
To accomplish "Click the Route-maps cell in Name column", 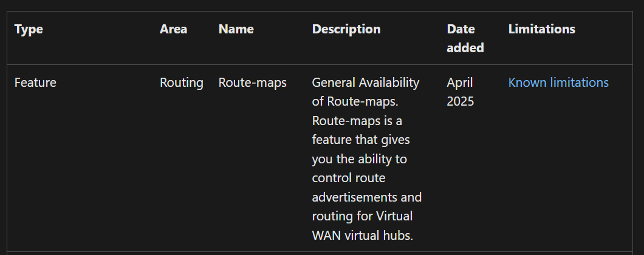I will (x=252, y=83).
